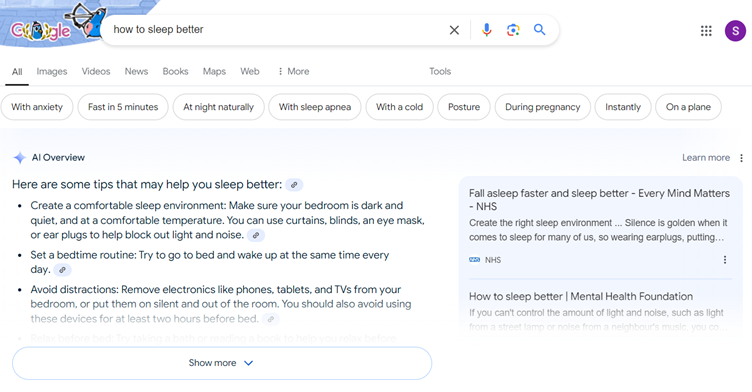This screenshot has width=752, height=392.
Task: Click the blue magnifier search icon
Action: coord(540,30)
